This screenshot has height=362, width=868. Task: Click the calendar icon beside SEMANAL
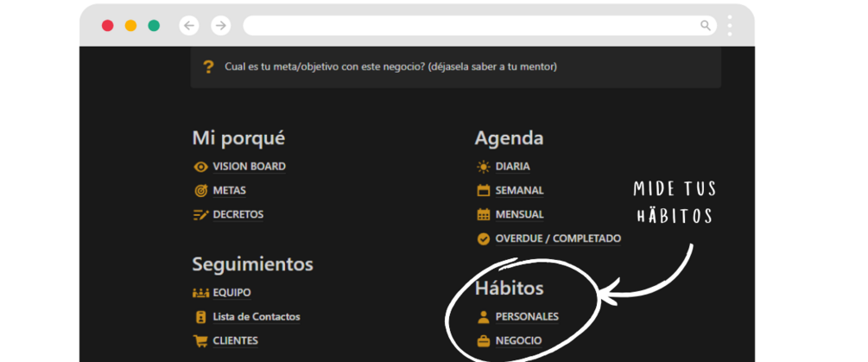[484, 190]
